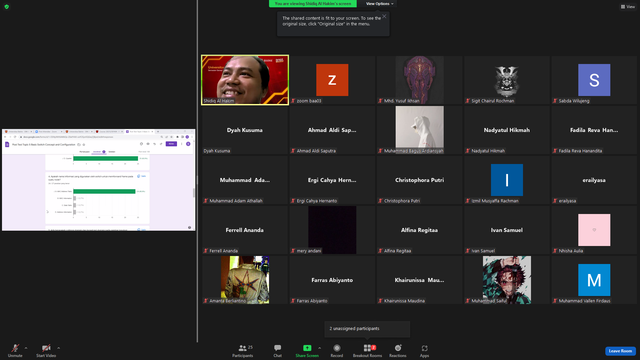
Task: Unmute the microphone in Zoom toolbar
Action: (15, 350)
